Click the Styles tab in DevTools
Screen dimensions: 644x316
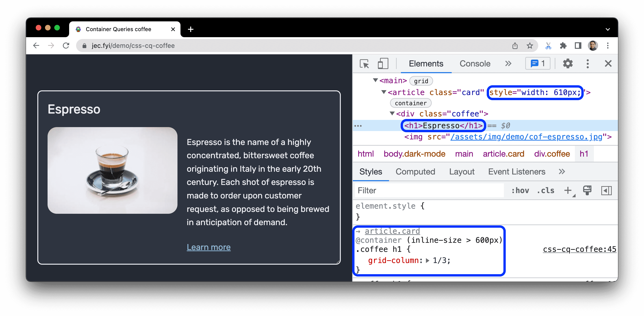tap(370, 172)
